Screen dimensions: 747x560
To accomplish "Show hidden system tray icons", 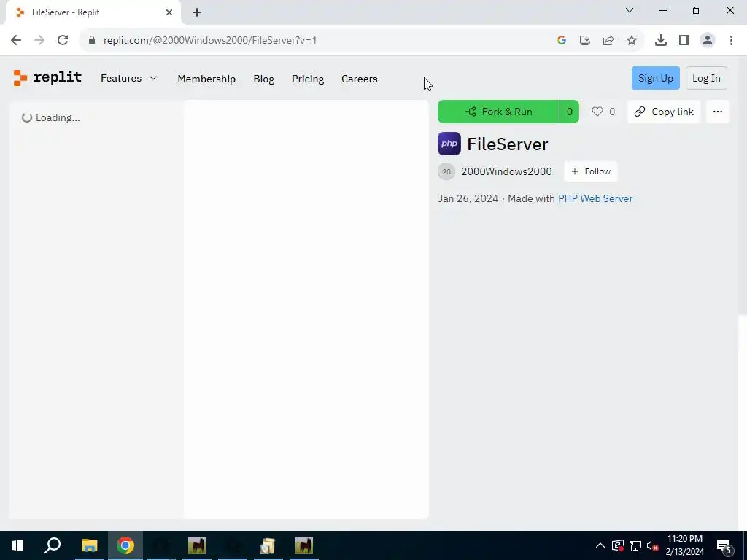I will click(600, 545).
